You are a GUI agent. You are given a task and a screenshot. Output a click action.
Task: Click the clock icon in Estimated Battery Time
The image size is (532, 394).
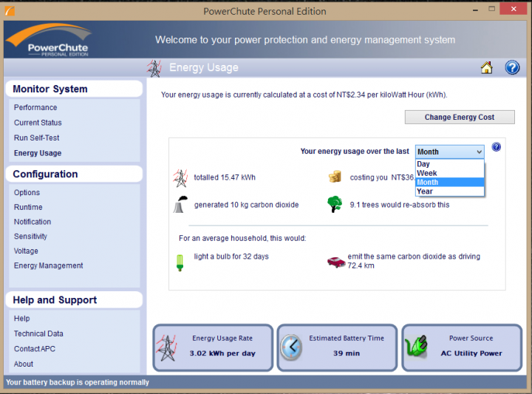[x=291, y=347]
